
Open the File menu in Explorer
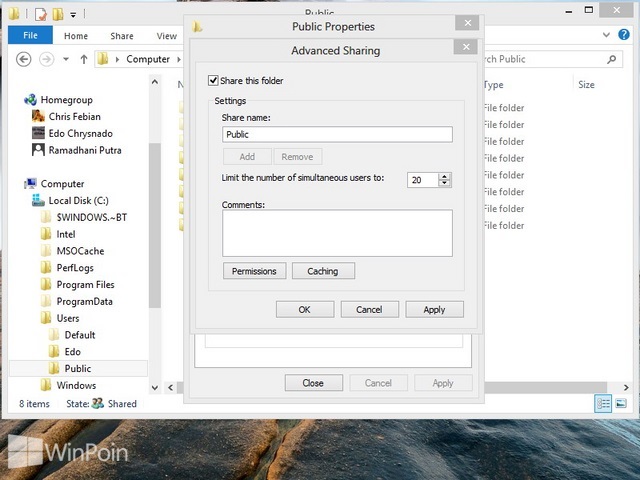(30, 35)
